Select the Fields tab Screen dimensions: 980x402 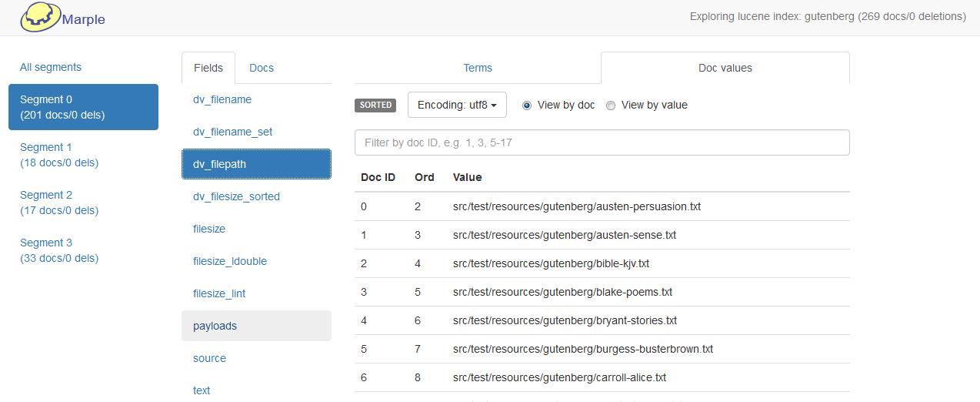(208, 68)
